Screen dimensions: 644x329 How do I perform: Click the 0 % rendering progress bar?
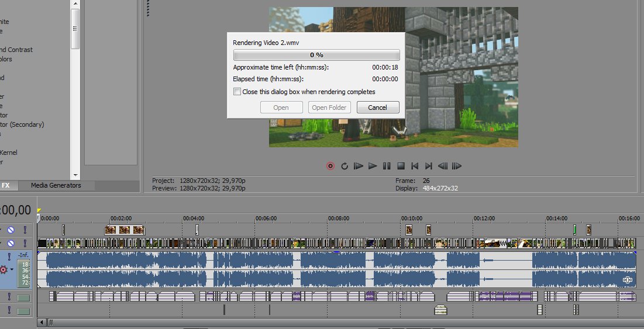316,55
